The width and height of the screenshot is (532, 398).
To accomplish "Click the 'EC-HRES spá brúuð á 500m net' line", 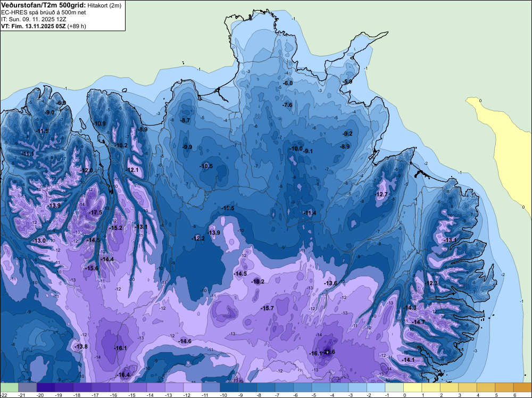I will [x=44, y=13].
